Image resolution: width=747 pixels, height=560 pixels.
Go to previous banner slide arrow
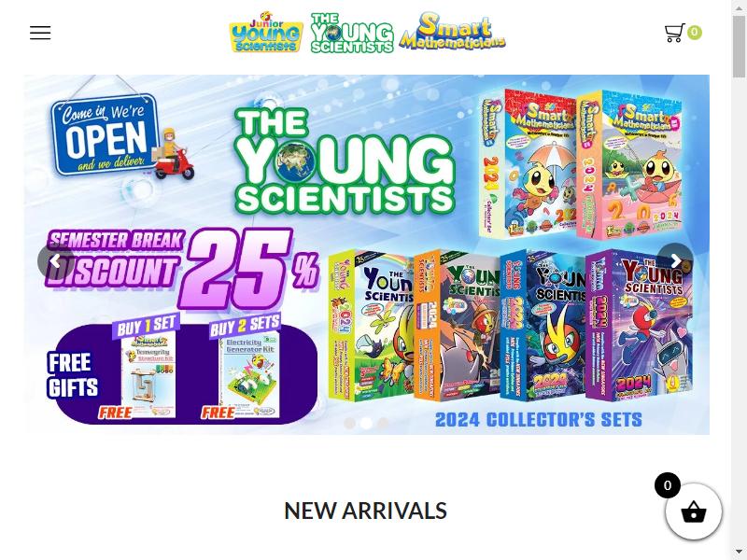[56, 260]
